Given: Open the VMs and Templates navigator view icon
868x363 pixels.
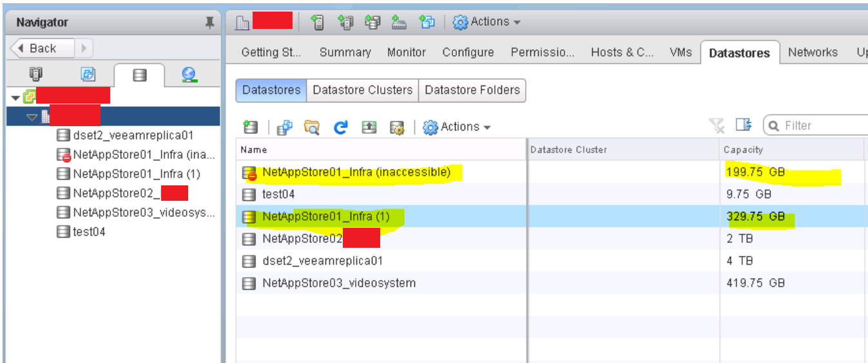Looking at the screenshot, I should (x=88, y=75).
